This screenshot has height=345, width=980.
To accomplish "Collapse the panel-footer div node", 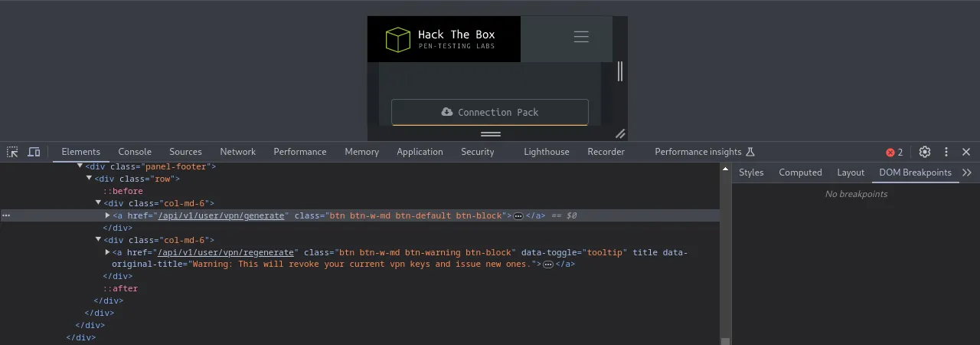I will point(80,166).
